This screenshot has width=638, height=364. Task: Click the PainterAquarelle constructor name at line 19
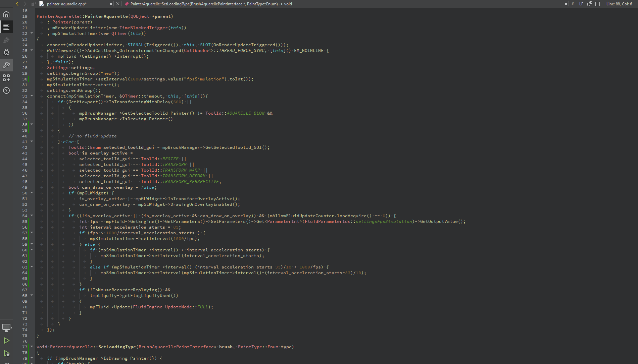106,16
